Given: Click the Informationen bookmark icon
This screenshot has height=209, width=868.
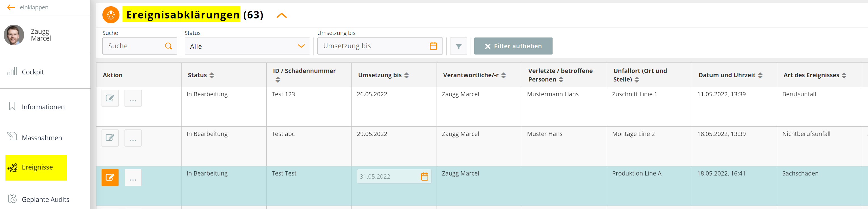Looking at the screenshot, I should coord(12,106).
